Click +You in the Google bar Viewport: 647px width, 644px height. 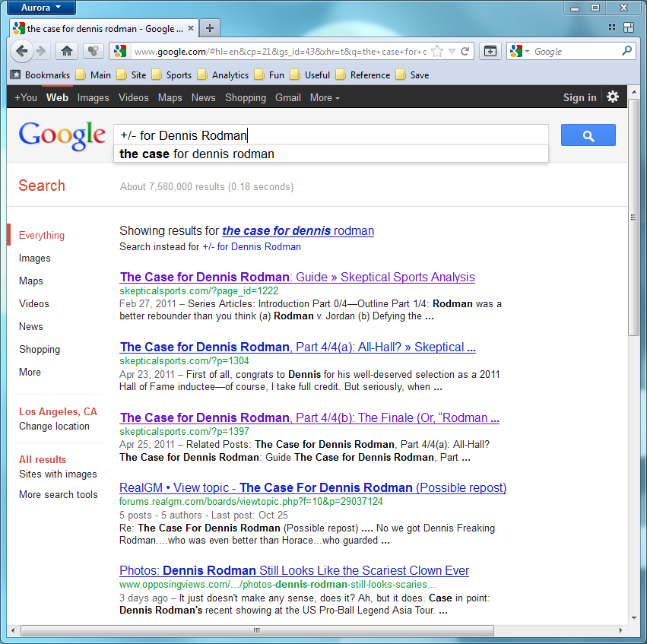(x=26, y=98)
